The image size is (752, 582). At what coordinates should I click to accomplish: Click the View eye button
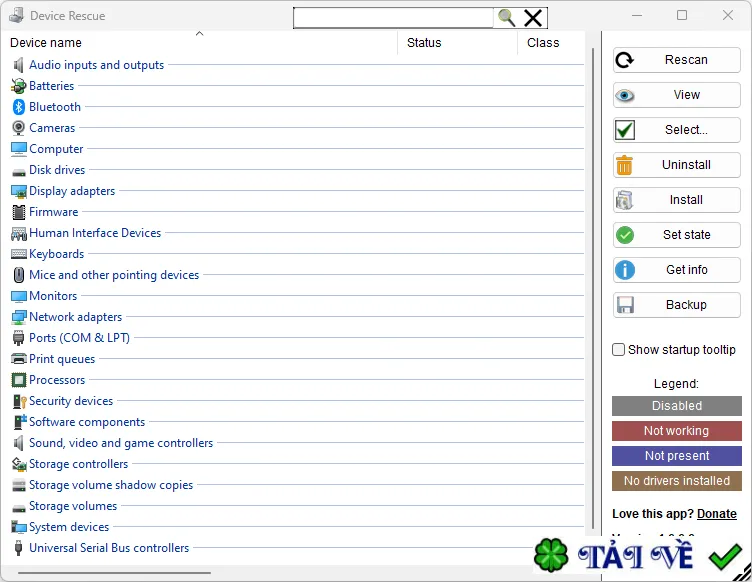tap(676, 95)
